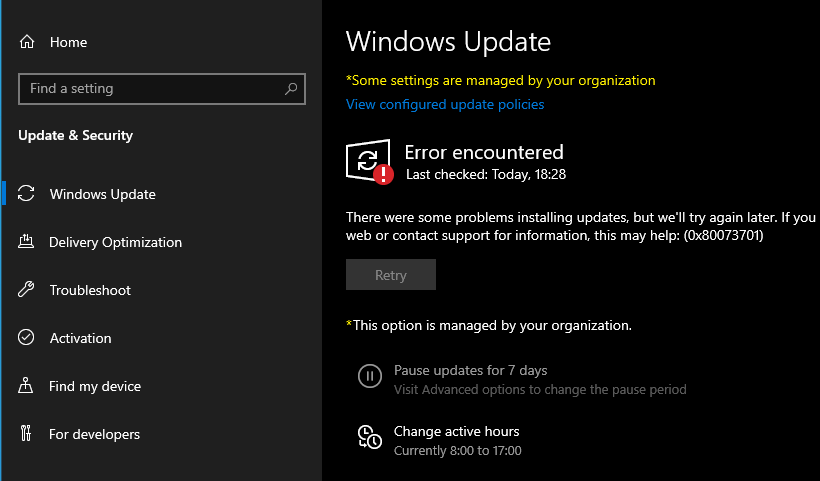Image resolution: width=820 pixels, height=481 pixels.
Task: Click the 'Error encountered' status text
Action: 484,152
